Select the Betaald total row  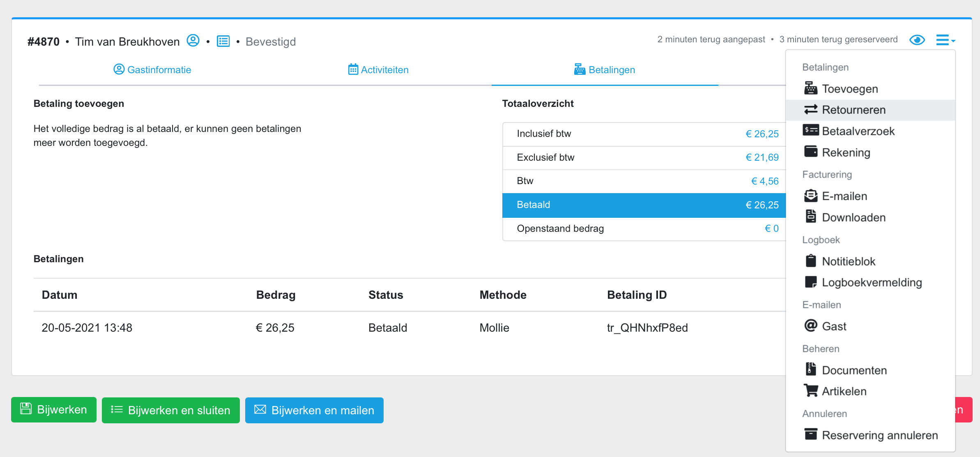pyautogui.click(x=644, y=205)
